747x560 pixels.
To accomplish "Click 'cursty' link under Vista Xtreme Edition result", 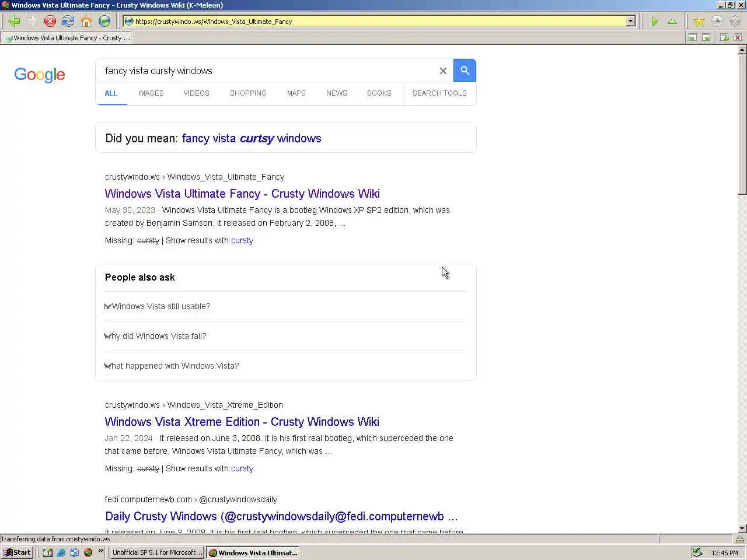I will click(x=242, y=468).
